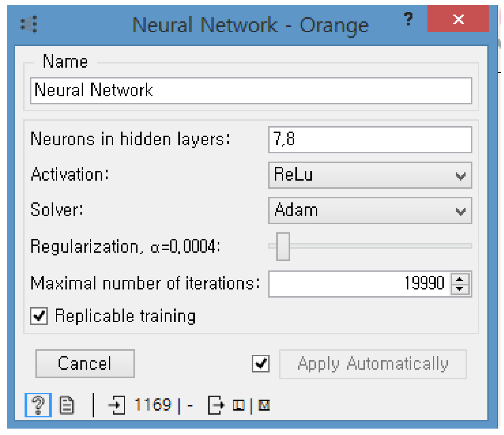Click the report document icon

67,405
